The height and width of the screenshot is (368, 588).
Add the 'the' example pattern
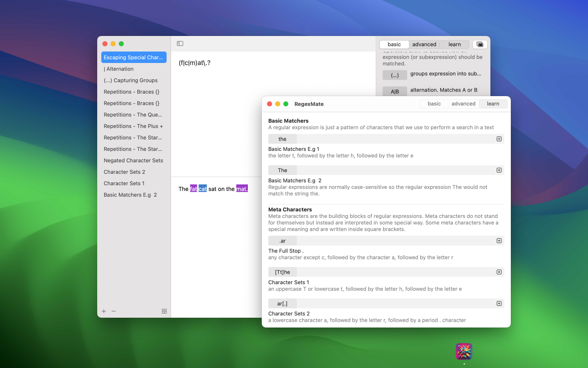click(x=499, y=139)
